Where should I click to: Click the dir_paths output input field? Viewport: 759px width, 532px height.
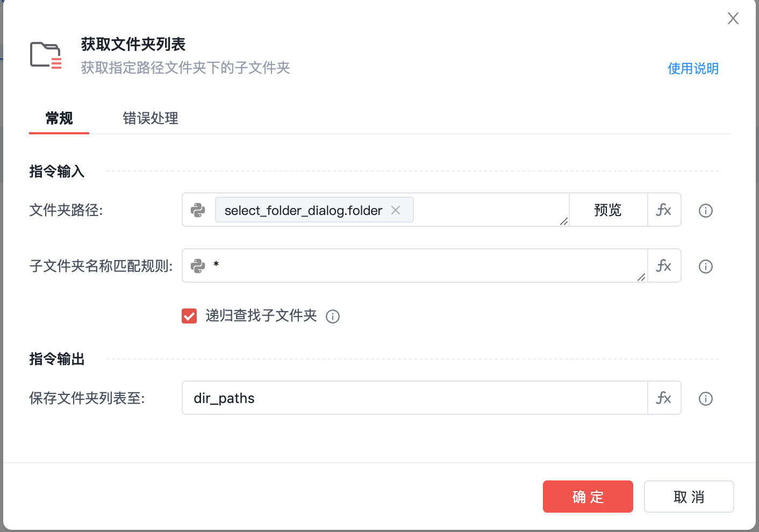414,398
